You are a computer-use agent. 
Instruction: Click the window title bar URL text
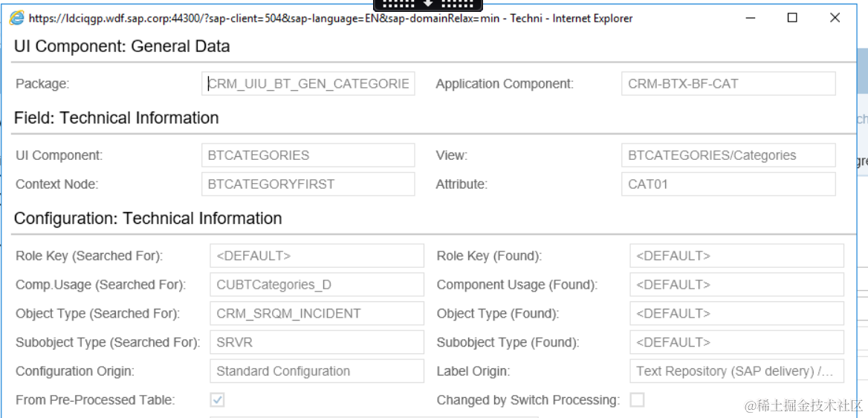pos(331,19)
